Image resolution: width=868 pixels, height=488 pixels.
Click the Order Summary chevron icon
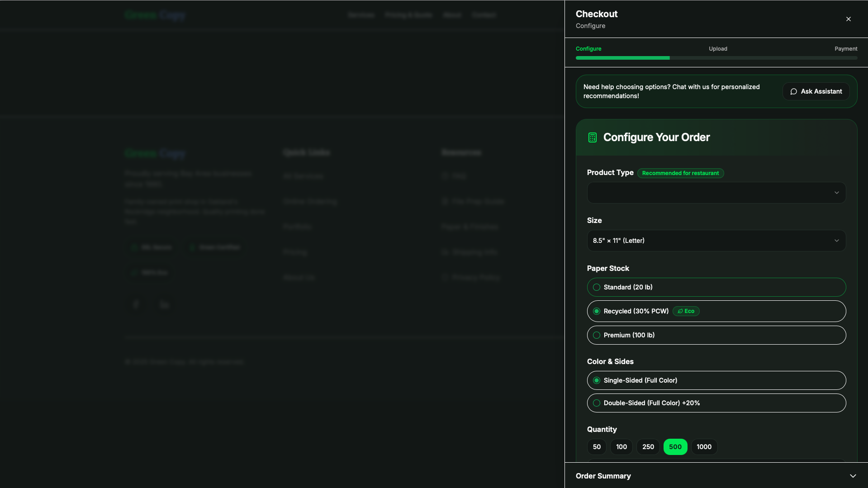coord(853,476)
